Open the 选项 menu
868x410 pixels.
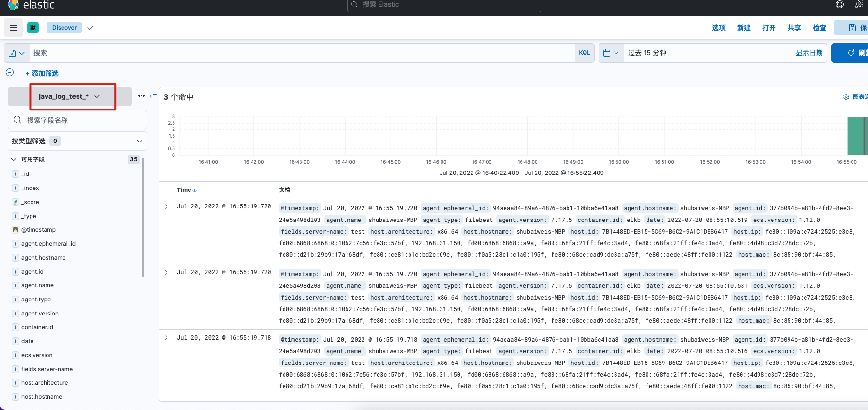pyautogui.click(x=719, y=28)
